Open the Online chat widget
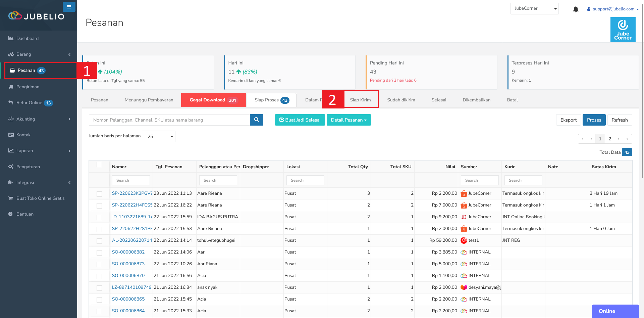The height and width of the screenshot is (318, 644). [x=615, y=311]
